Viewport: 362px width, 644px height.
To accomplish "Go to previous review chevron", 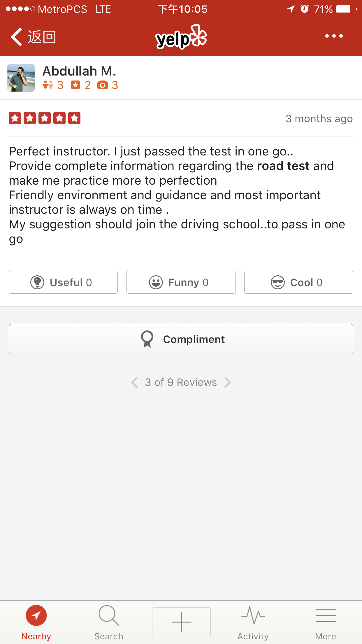I will 134,382.
